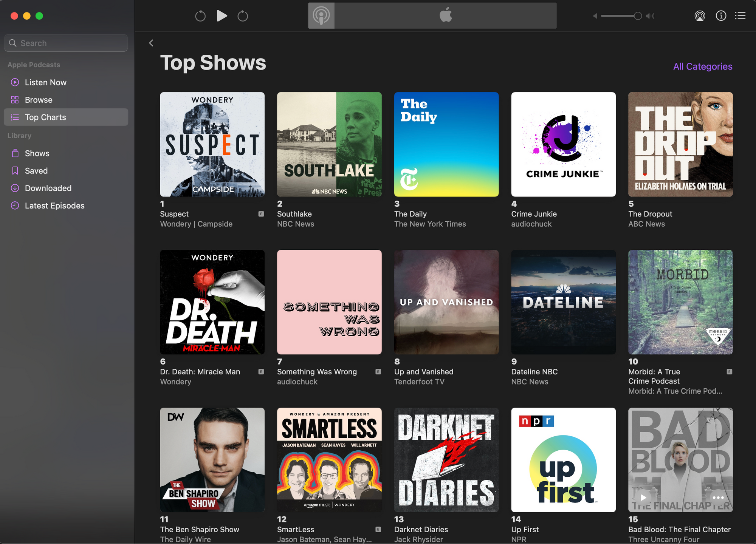The height and width of the screenshot is (544, 756).
Task: Click the Podcasts app icon in toolbar
Action: (x=322, y=15)
